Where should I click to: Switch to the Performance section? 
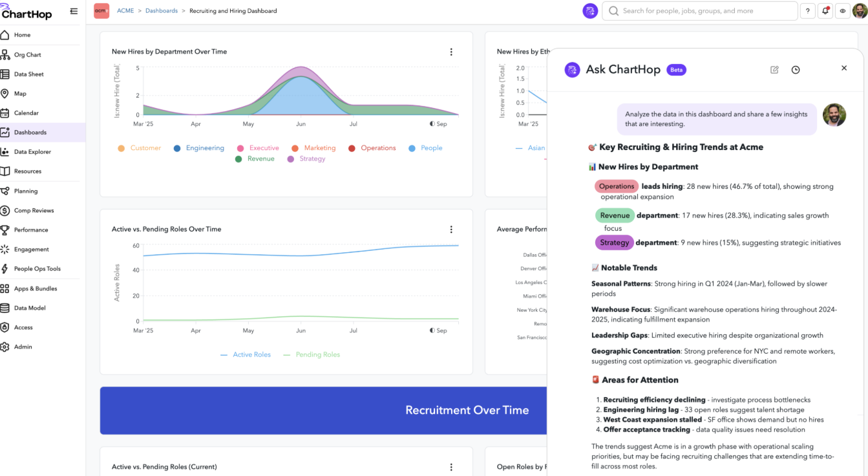(29, 230)
